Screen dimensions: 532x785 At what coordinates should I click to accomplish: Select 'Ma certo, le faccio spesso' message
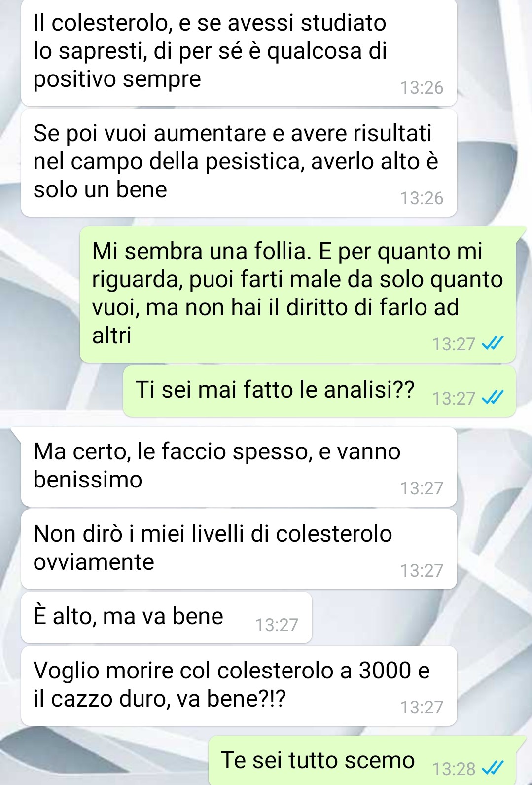[239, 467]
